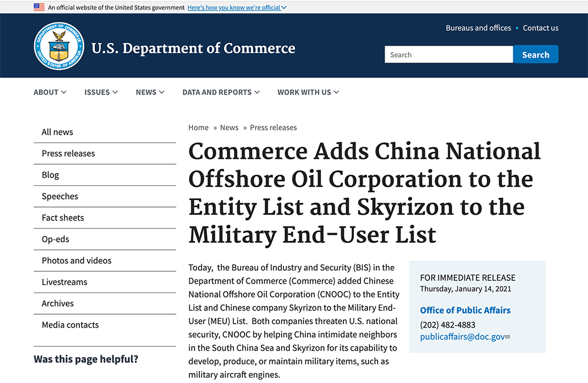Select Archives in the sidebar
The image size is (588, 383).
(x=105, y=303)
